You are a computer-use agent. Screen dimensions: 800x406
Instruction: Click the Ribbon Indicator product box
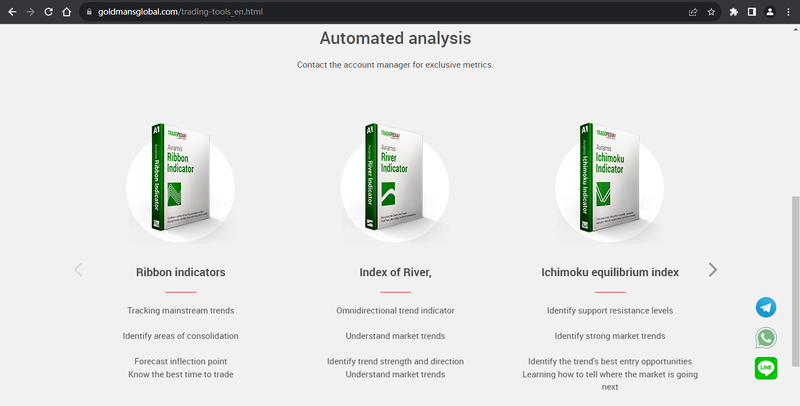point(181,177)
